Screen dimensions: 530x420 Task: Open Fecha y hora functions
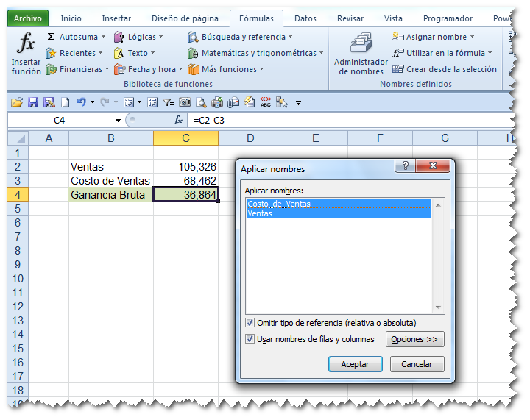coord(148,69)
